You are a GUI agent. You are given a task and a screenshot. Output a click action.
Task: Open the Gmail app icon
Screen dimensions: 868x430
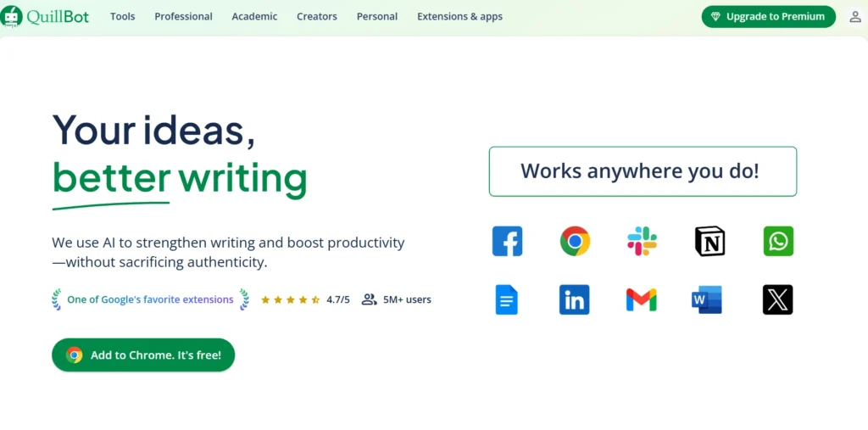[x=642, y=299]
